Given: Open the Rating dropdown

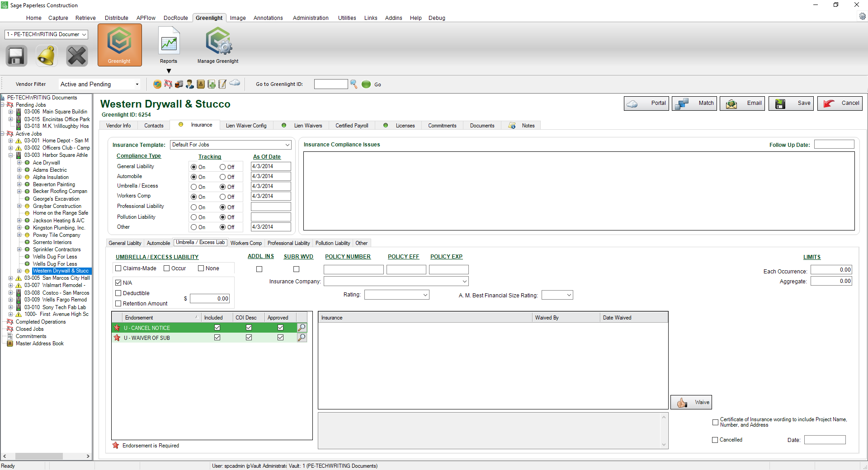Looking at the screenshot, I should click(425, 295).
